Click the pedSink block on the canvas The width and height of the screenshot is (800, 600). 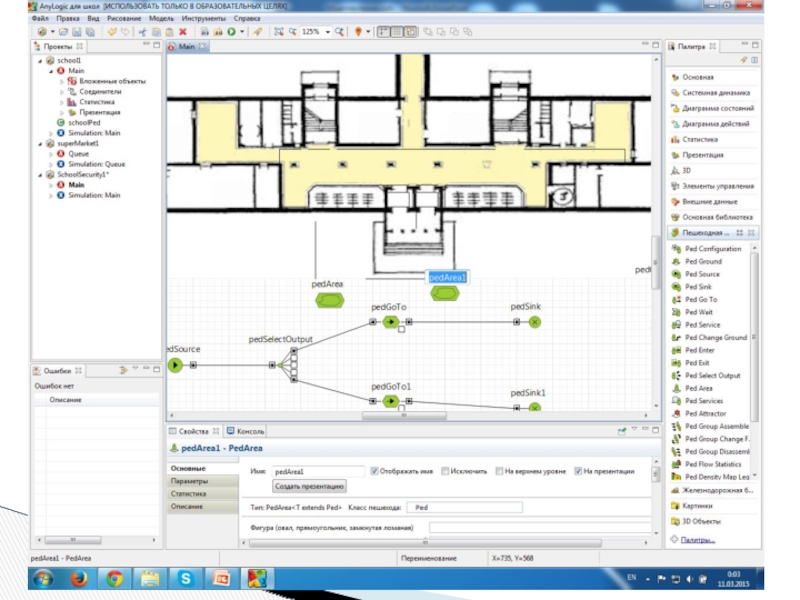click(x=534, y=322)
